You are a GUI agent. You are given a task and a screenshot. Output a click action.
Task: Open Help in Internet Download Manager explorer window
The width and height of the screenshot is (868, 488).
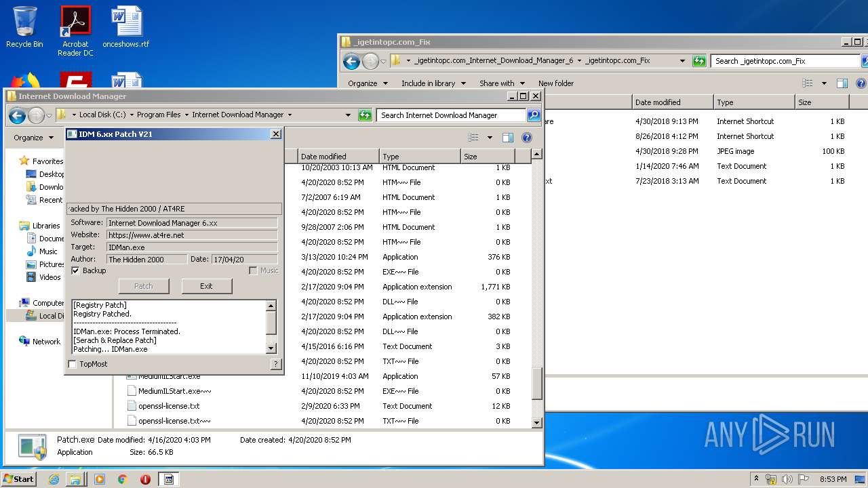pyautogui.click(x=526, y=138)
